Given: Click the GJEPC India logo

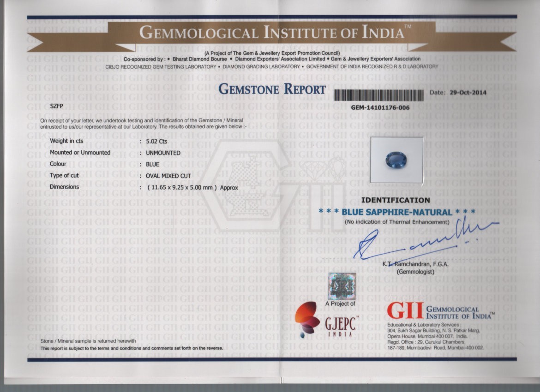Looking at the screenshot, I should coord(326,321).
